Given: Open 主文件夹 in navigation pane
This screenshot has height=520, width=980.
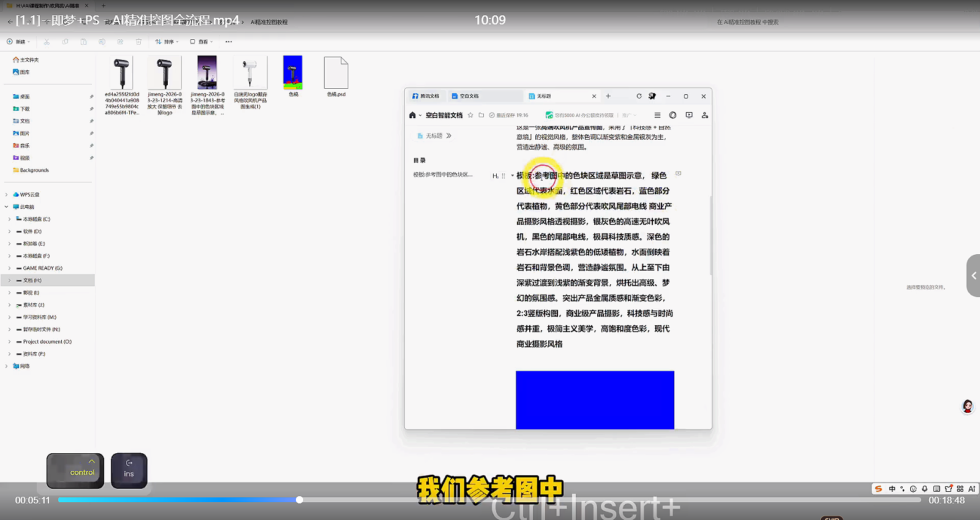Looking at the screenshot, I should coord(26,60).
